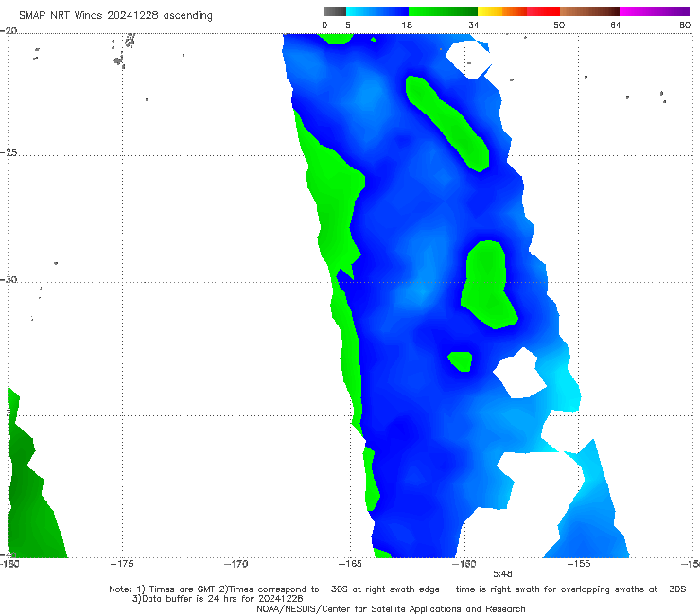The width and height of the screenshot is (700, 615).
Task: Click the latitude label '-30'
Action: (x=9, y=279)
